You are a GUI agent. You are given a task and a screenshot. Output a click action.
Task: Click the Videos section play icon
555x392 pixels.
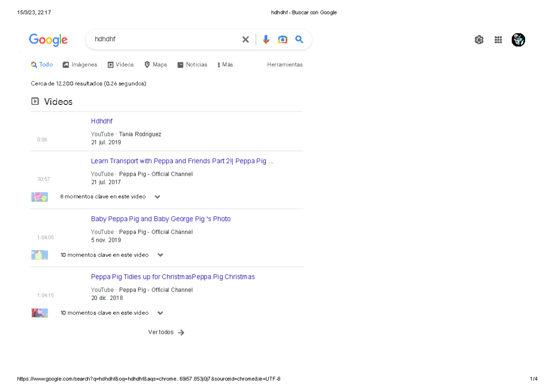click(x=35, y=101)
